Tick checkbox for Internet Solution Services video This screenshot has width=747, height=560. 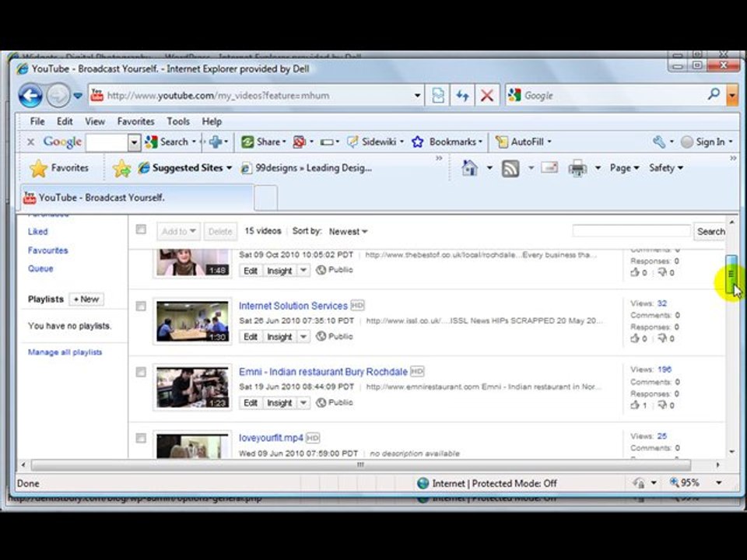click(141, 306)
